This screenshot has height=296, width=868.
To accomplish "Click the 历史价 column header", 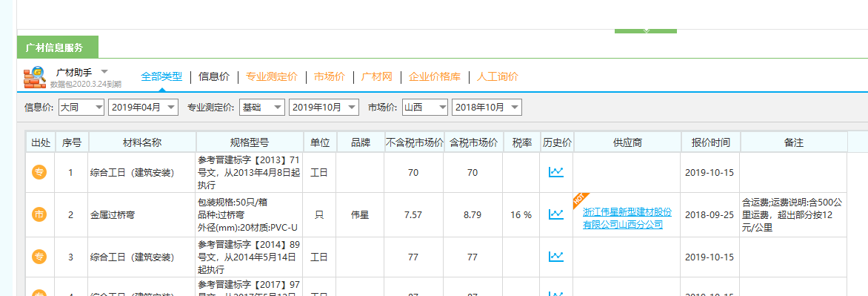I will coord(557,142).
